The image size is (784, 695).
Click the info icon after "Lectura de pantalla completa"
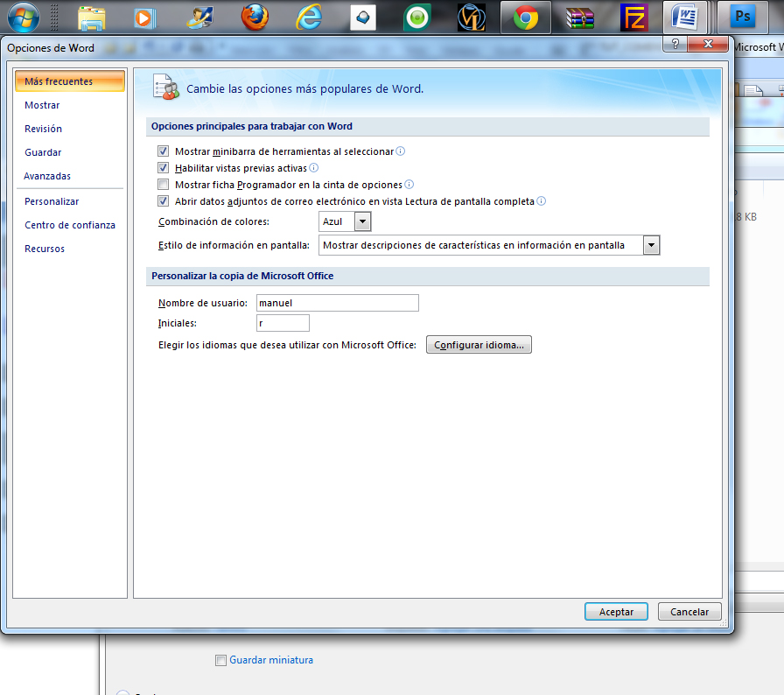[x=541, y=200]
